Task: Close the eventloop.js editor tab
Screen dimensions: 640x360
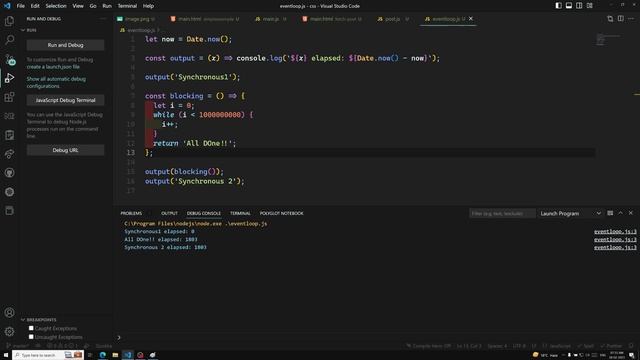Action: click(x=471, y=19)
